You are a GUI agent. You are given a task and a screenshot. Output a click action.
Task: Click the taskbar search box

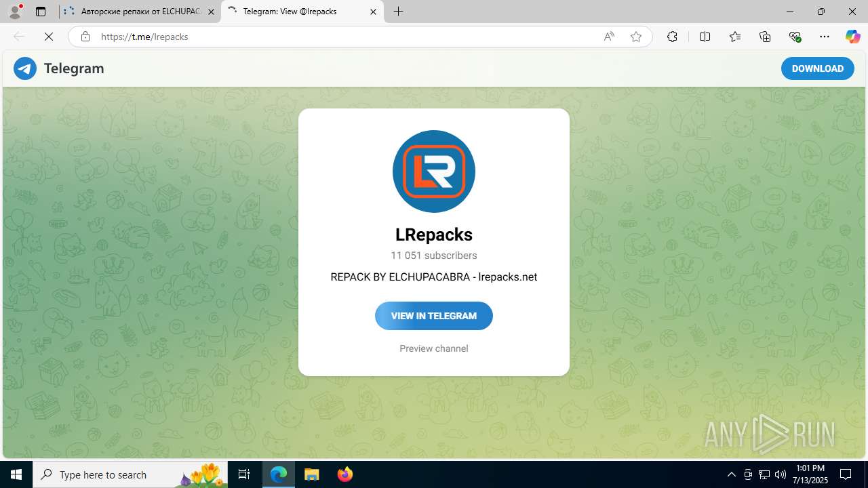tap(130, 474)
